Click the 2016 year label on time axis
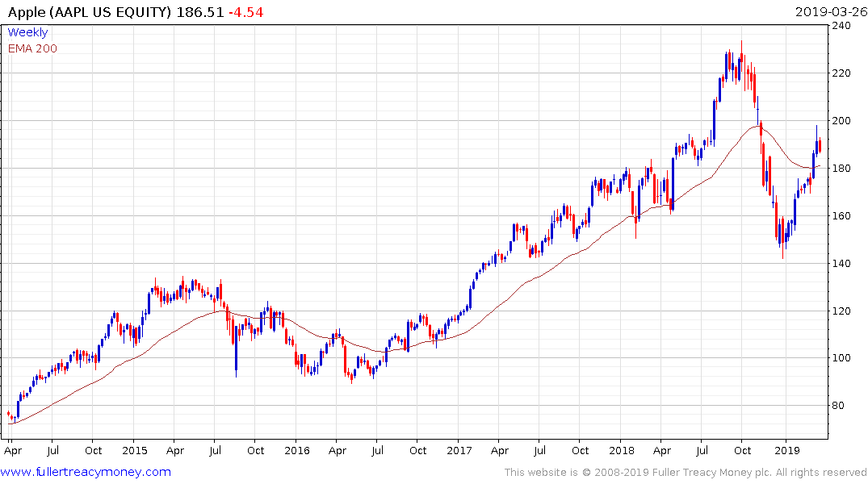The height and width of the screenshot is (484, 868). click(296, 450)
